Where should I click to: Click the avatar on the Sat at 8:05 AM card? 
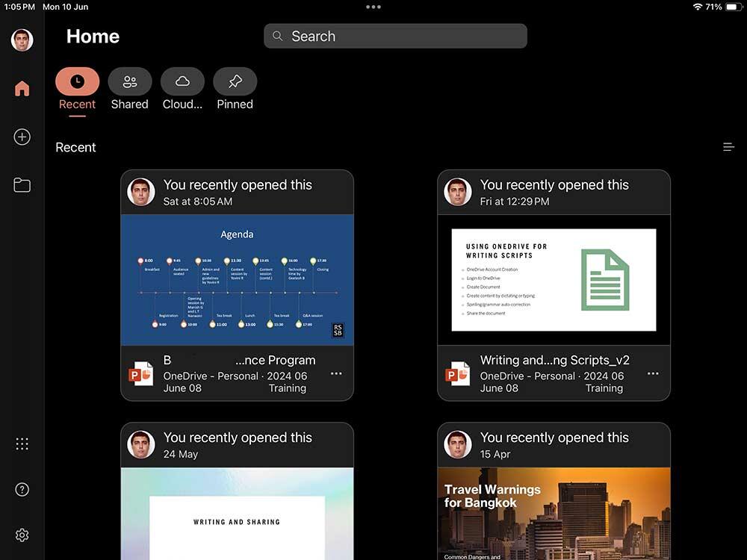click(x=141, y=192)
